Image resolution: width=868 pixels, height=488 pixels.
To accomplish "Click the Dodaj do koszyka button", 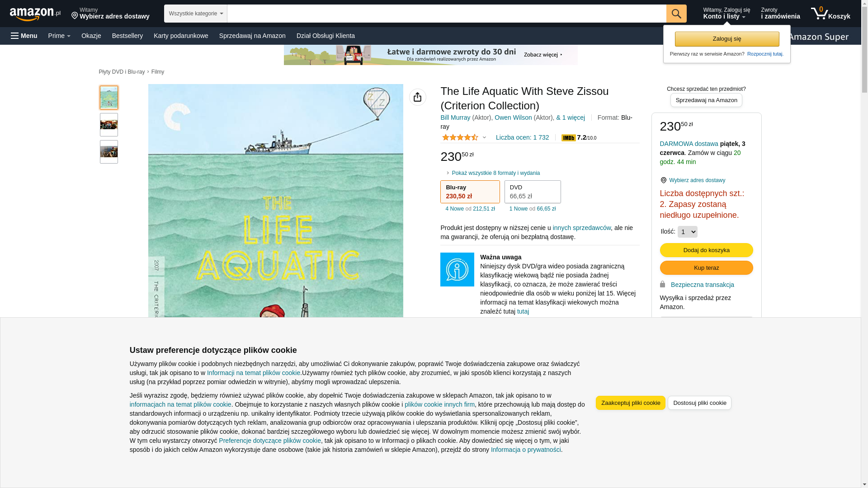I will (706, 250).
